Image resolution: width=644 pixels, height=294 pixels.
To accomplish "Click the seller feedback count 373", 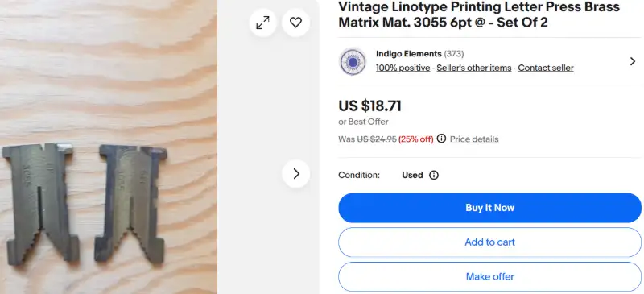I will click(x=454, y=54).
